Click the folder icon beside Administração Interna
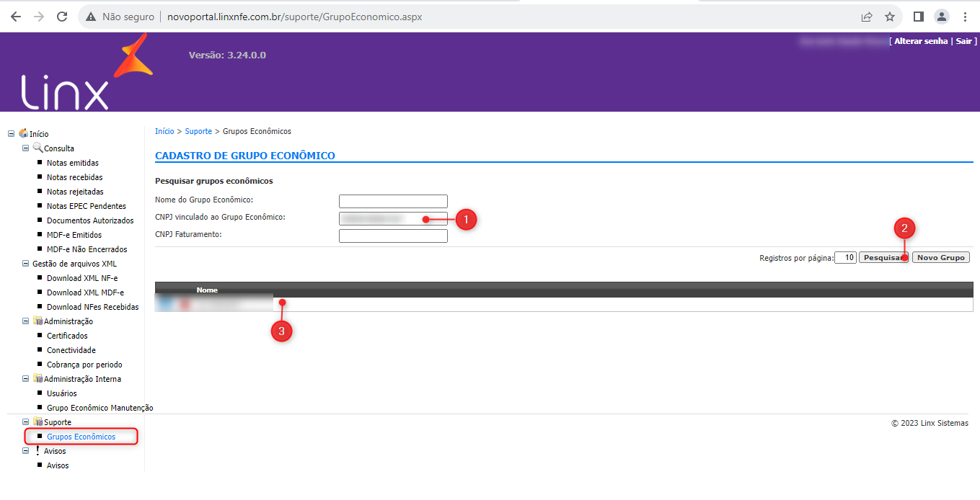 point(37,378)
